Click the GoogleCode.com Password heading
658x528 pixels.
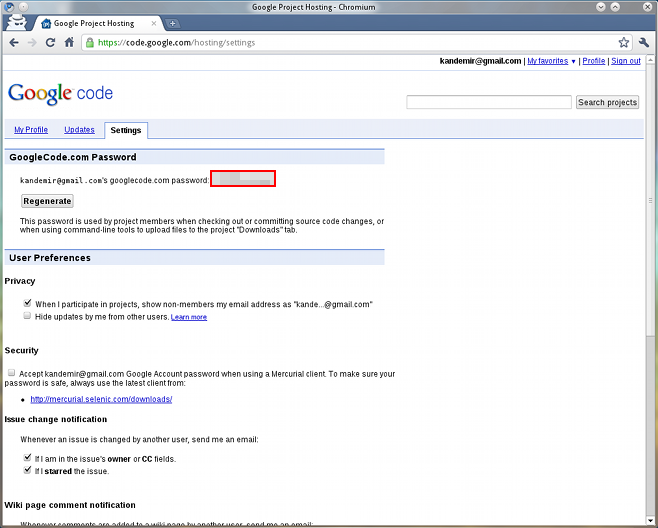point(73,157)
